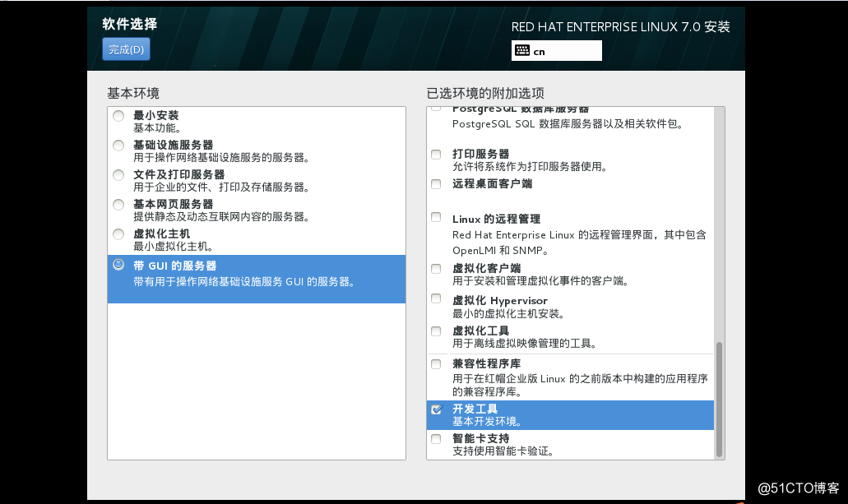Check the 兼容性程序库 checkbox

point(436,364)
